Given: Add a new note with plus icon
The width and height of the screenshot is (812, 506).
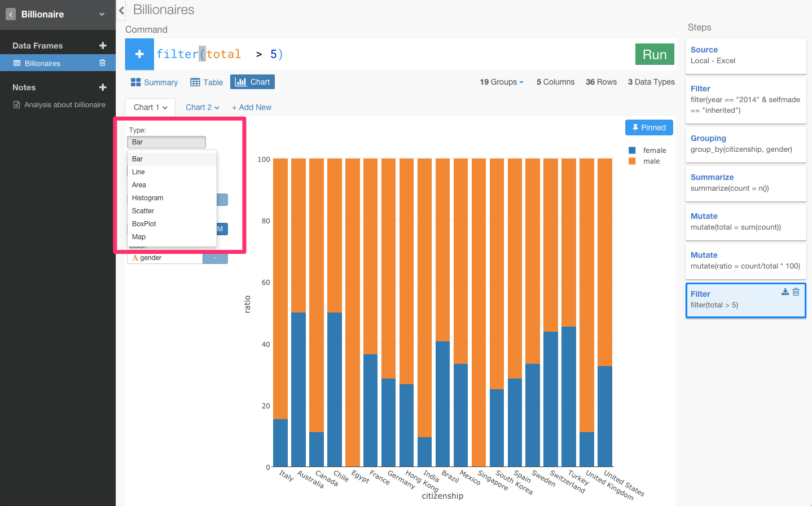Looking at the screenshot, I should (x=103, y=87).
